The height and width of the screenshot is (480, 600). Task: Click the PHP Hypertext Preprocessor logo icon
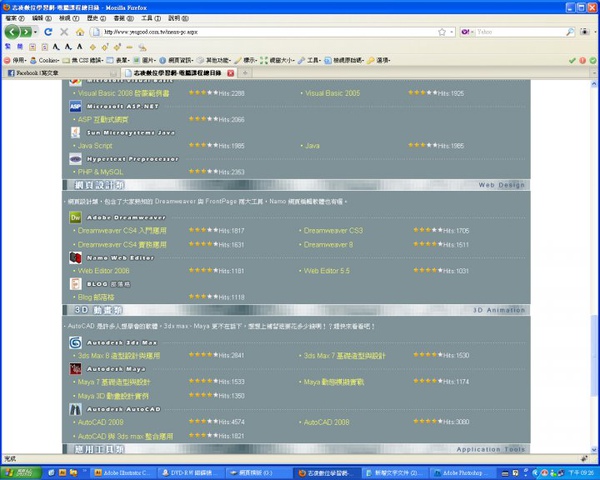pyautogui.click(x=75, y=159)
